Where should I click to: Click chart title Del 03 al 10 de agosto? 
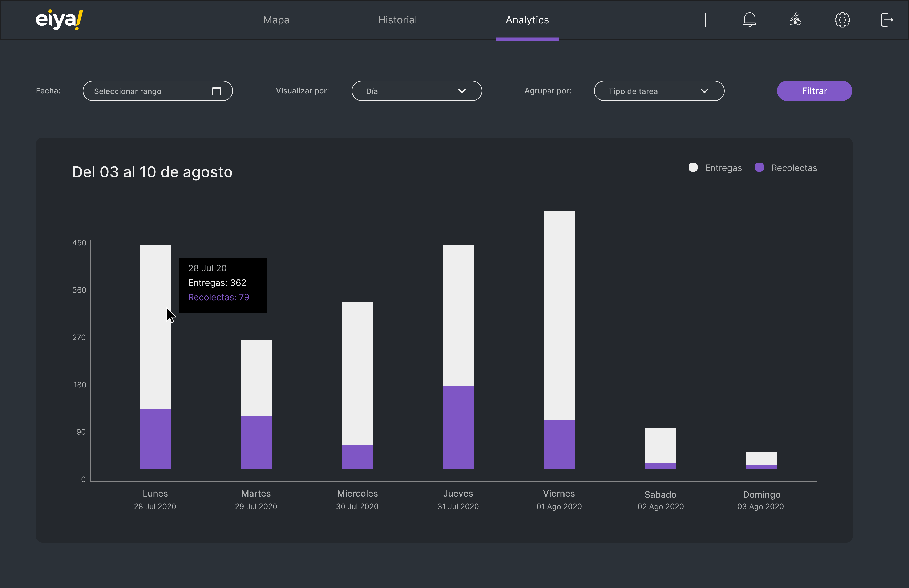coord(152,172)
